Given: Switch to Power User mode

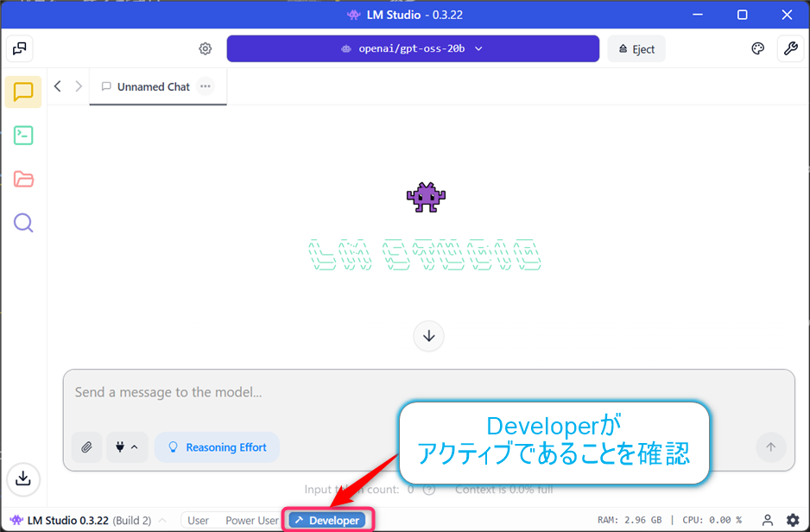Looking at the screenshot, I should pos(252,521).
